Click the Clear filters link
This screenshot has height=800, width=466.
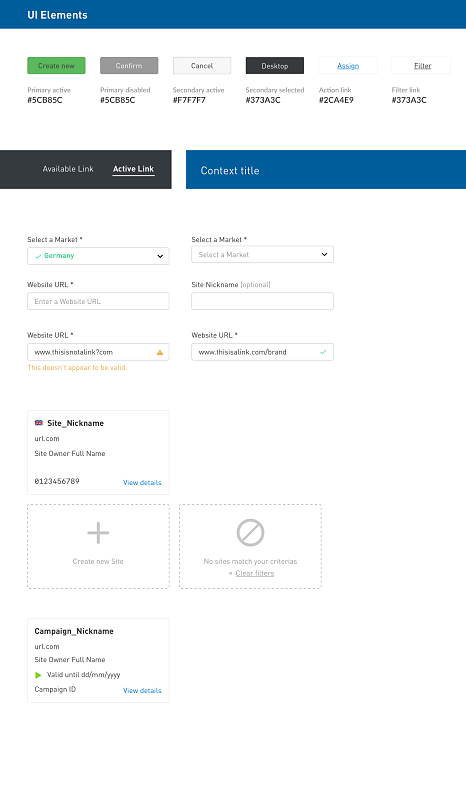pyautogui.click(x=255, y=573)
